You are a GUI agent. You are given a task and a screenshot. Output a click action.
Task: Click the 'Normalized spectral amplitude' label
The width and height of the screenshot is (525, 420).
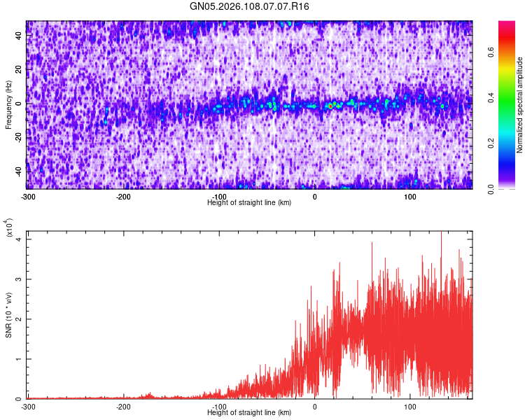pyautogui.click(x=519, y=105)
